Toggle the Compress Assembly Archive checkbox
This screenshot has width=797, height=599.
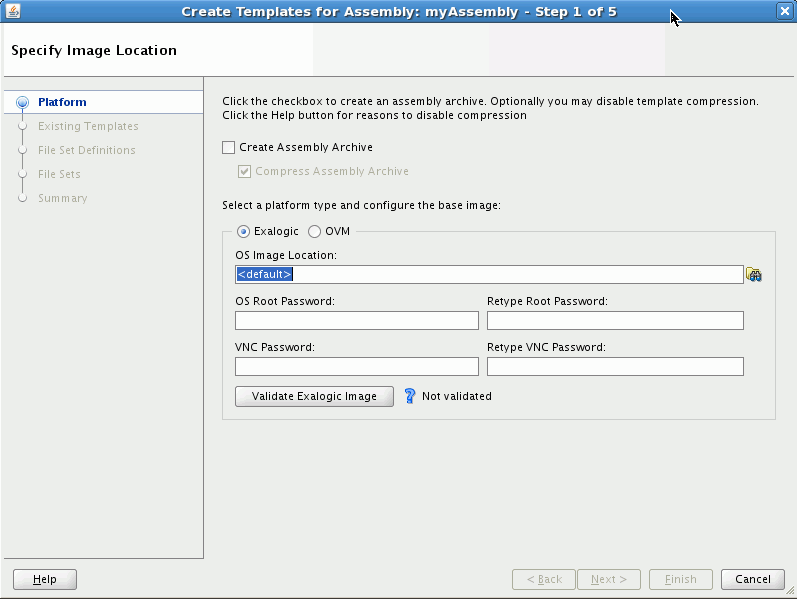point(244,171)
